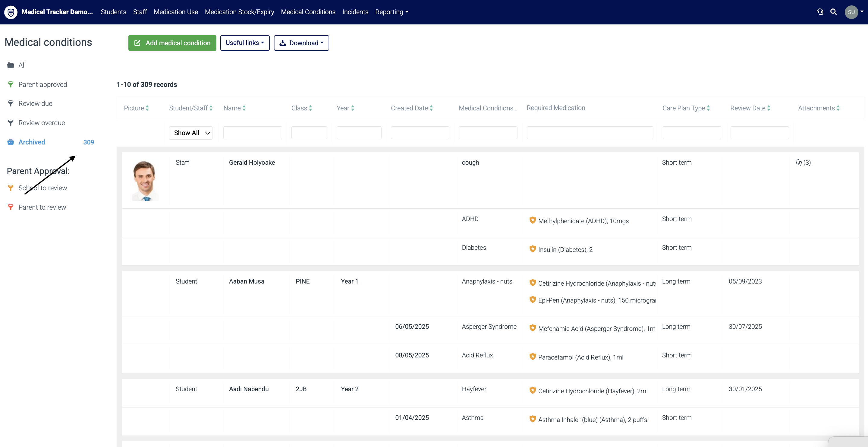The image size is (868, 447).
Task: Click the All folder icon in sidebar
Action: click(11, 65)
